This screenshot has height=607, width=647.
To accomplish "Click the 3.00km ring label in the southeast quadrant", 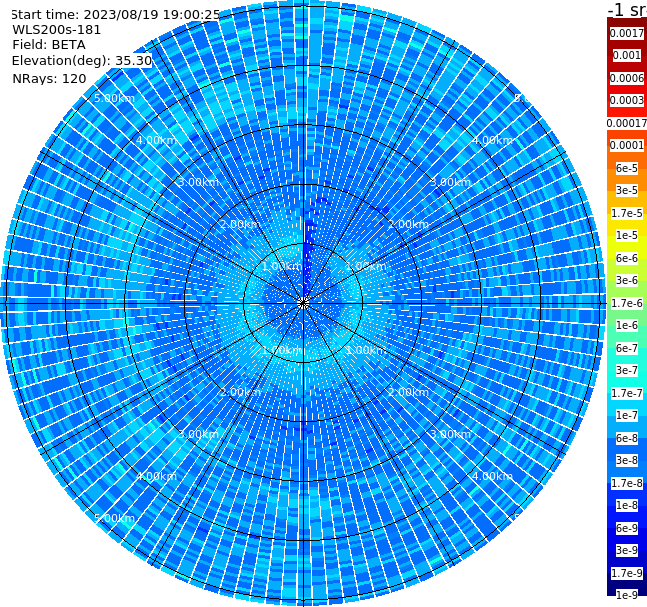I will click(450, 434).
